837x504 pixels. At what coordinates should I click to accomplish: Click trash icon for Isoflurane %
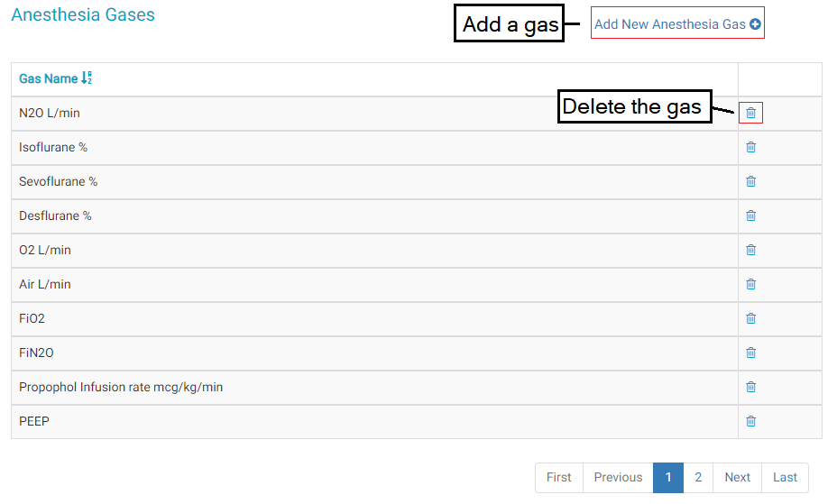[750, 147]
